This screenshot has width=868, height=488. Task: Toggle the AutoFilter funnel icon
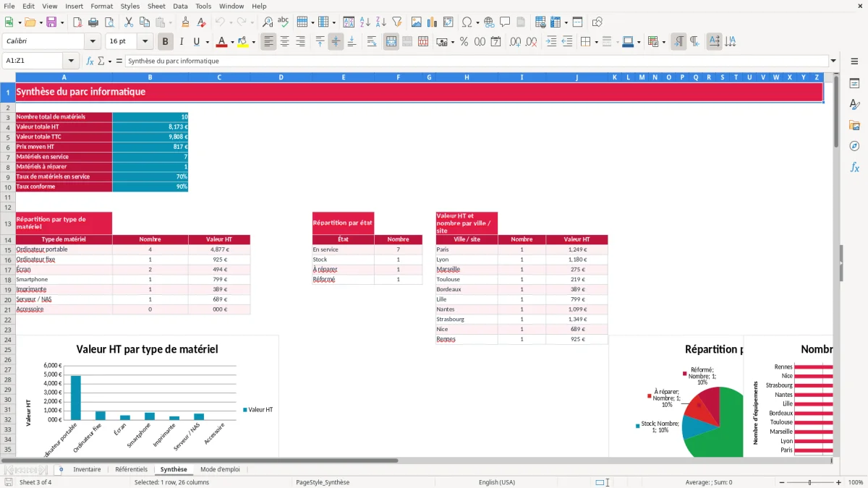point(396,22)
